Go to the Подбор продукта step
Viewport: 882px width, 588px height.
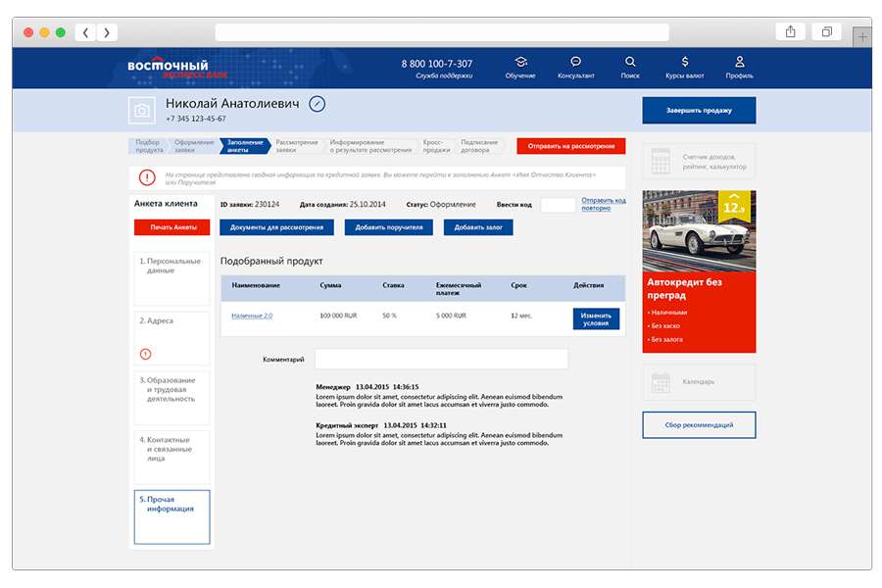[x=149, y=146]
